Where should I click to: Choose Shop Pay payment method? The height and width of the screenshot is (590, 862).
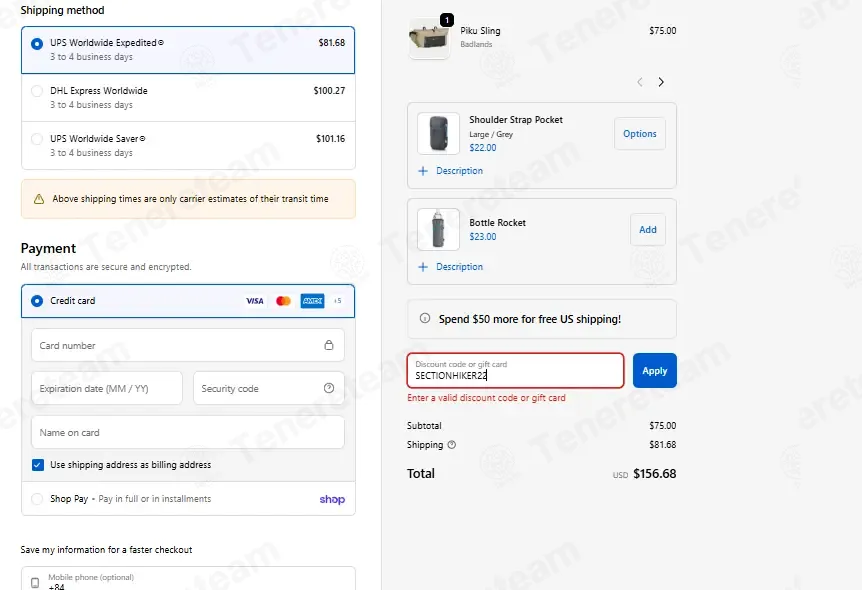pos(188,499)
